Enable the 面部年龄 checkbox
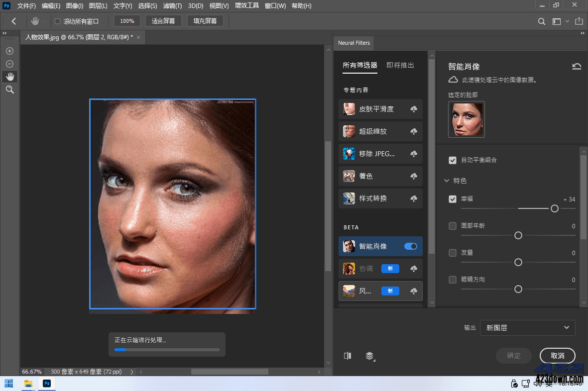Screen dimensions: 588x391 pos(453,226)
